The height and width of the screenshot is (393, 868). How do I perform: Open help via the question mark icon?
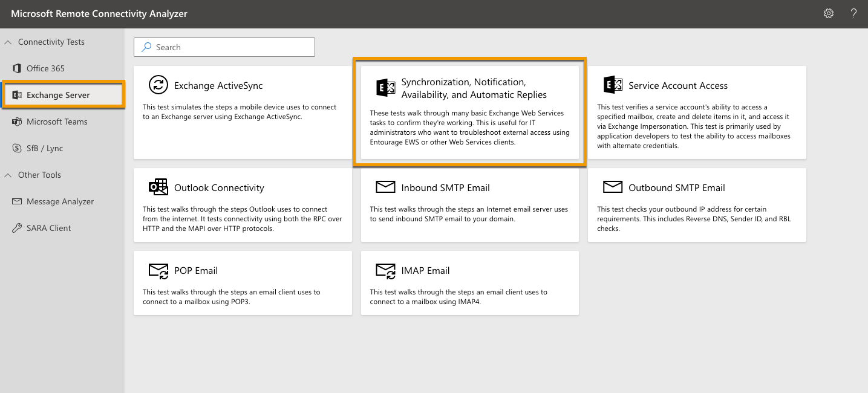click(x=853, y=13)
